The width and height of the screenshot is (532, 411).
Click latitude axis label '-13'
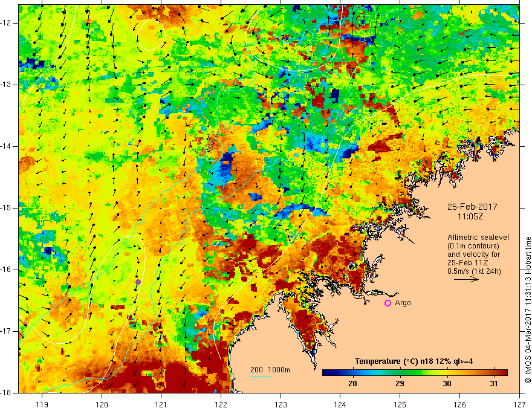(6, 85)
